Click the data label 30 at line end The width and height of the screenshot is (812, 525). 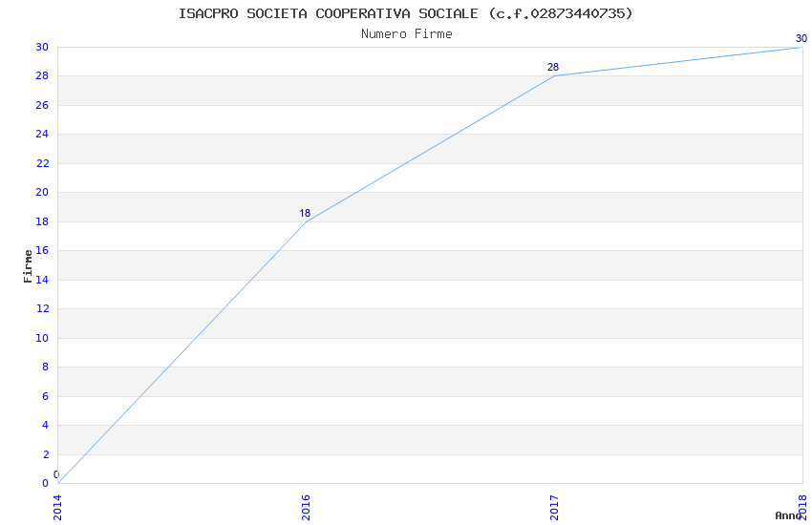pyautogui.click(x=801, y=38)
